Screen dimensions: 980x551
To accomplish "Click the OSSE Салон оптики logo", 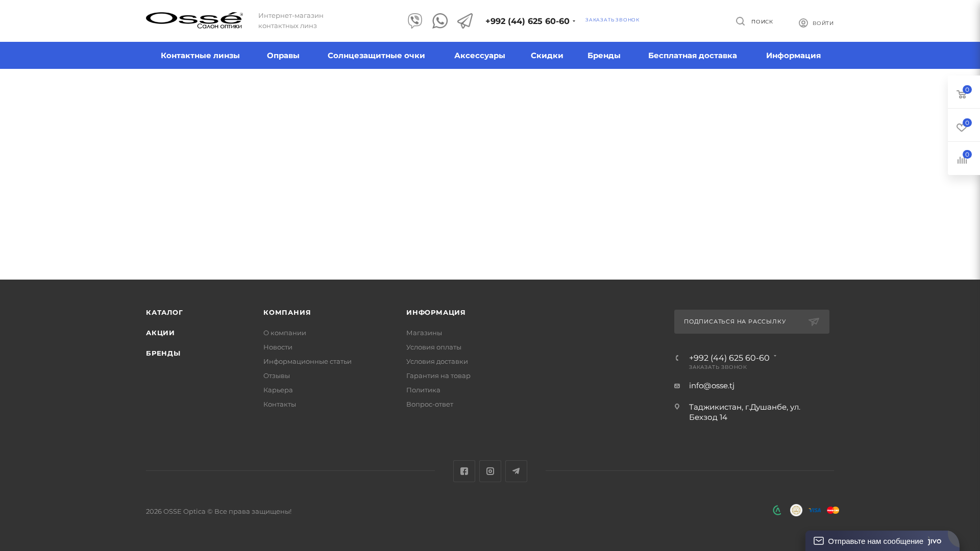I will (194, 20).
